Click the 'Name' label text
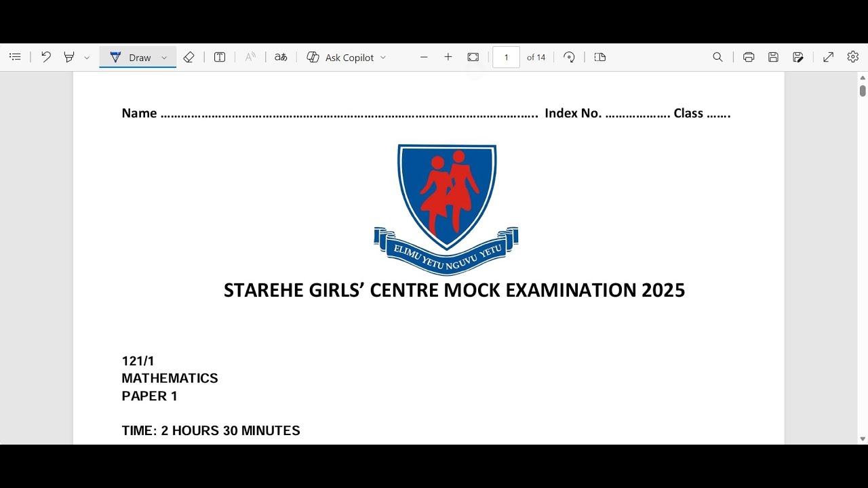868x488 pixels. [x=139, y=113]
